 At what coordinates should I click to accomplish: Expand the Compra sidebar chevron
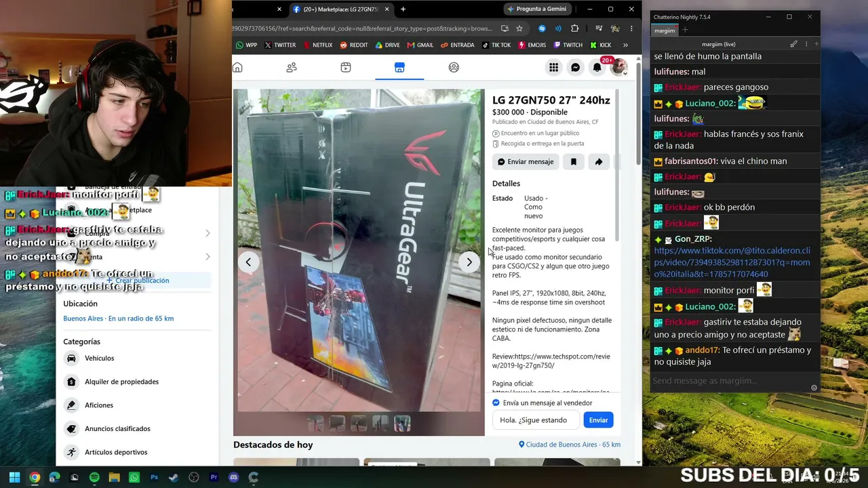coord(208,233)
